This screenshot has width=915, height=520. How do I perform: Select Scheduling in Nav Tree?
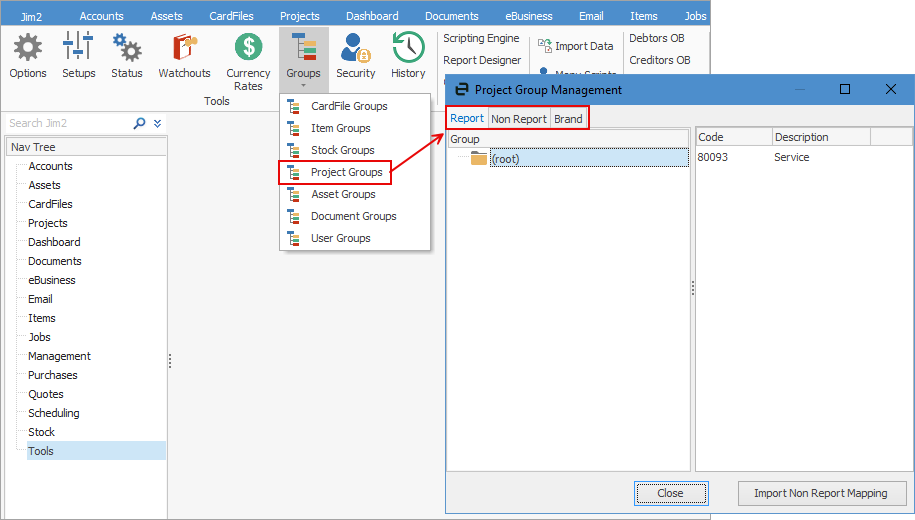pos(54,413)
